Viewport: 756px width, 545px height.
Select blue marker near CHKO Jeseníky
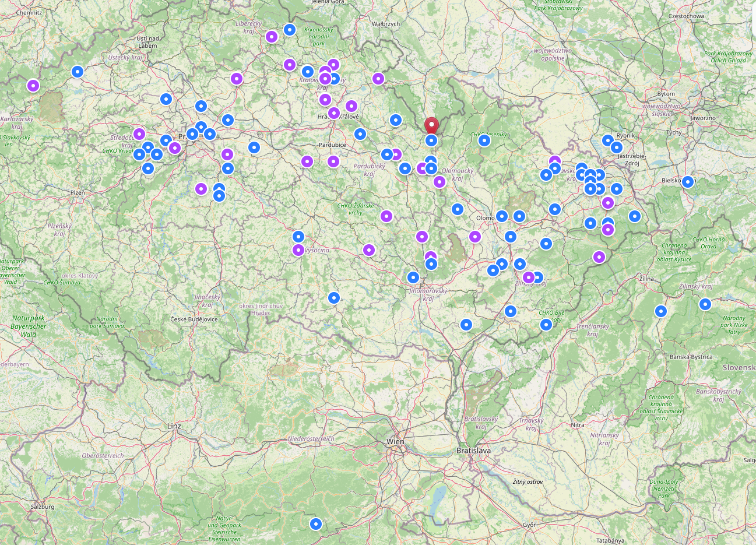pyautogui.click(x=484, y=140)
